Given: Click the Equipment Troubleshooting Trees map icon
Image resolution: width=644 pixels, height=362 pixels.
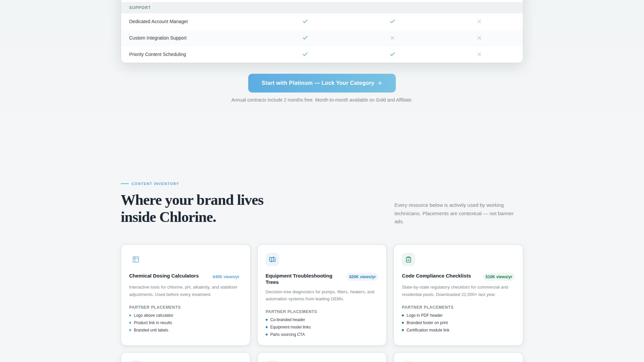Looking at the screenshot, I should click(272, 259).
